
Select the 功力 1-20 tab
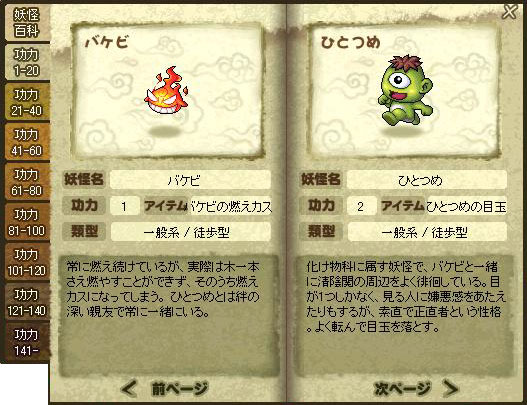coord(27,63)
